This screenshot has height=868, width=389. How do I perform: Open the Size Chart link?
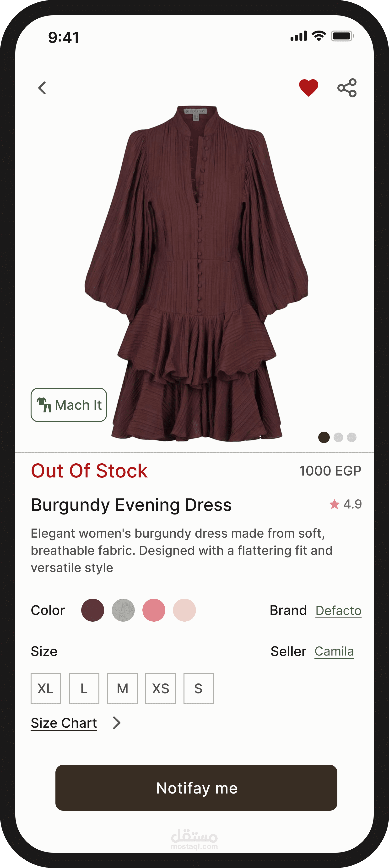(x=64, y=723)
